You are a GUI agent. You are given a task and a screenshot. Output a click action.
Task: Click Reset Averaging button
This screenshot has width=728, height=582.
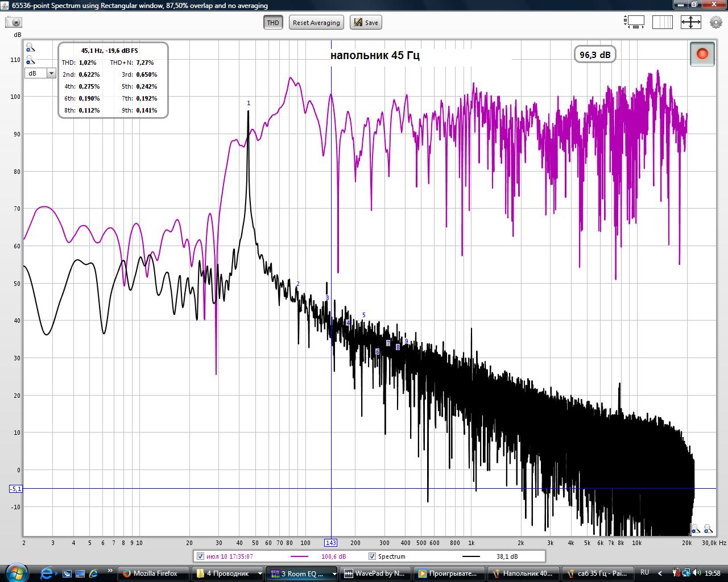[316, 23]
